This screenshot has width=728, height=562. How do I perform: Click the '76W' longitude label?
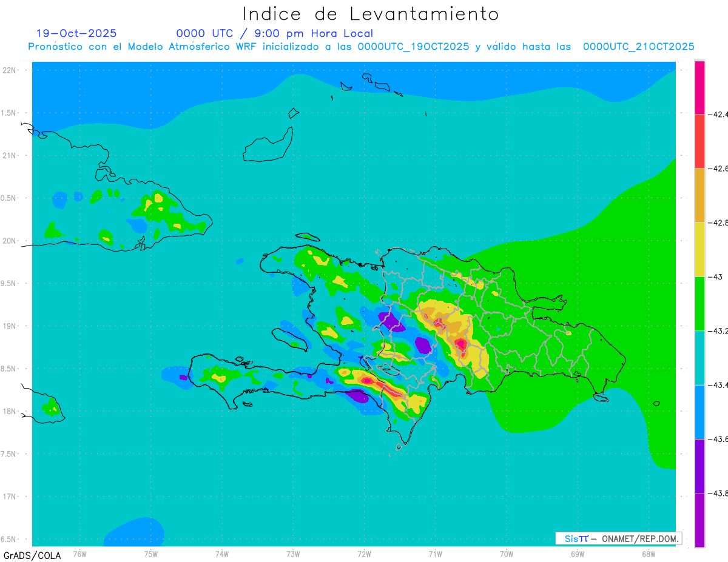79,553
